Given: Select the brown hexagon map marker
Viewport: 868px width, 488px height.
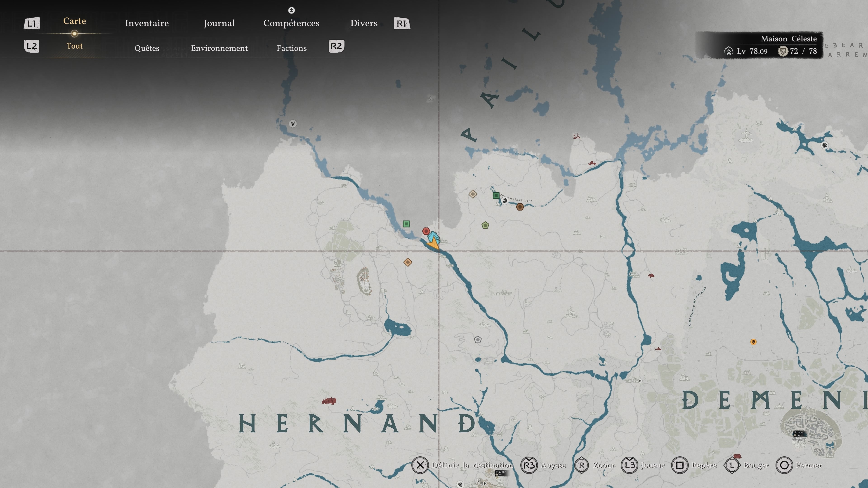Looking at the screenshot, I should click(x=520, y=207).
